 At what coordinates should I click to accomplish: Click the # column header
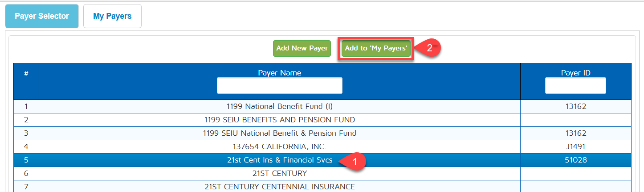click(x=26, y=74)
